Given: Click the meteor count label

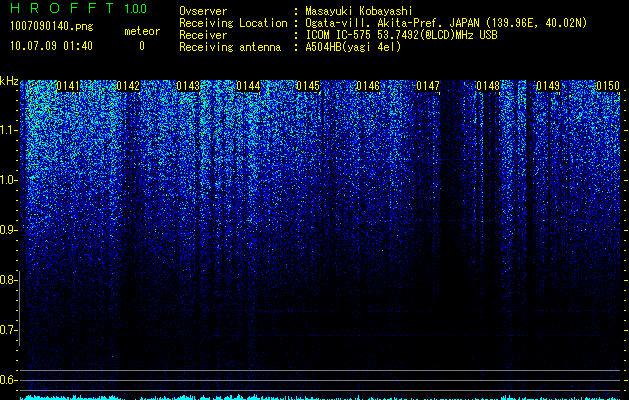Looking at the screenshot, I should click(142, 31).
